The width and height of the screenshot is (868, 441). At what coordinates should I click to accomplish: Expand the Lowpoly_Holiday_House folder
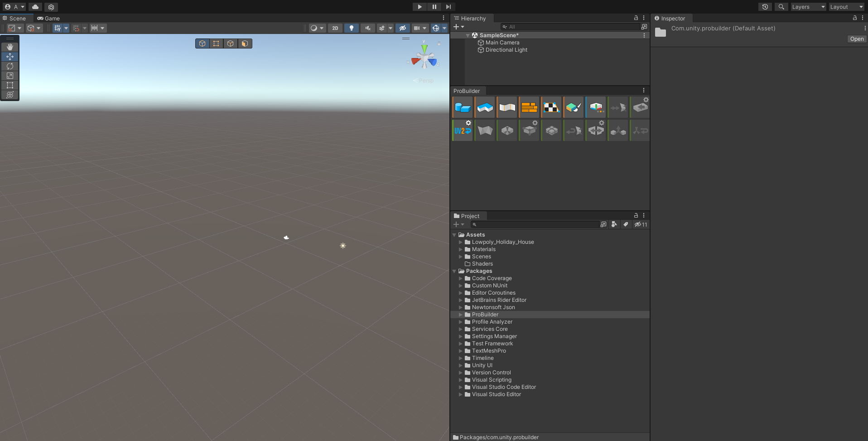tap(461, 242)
